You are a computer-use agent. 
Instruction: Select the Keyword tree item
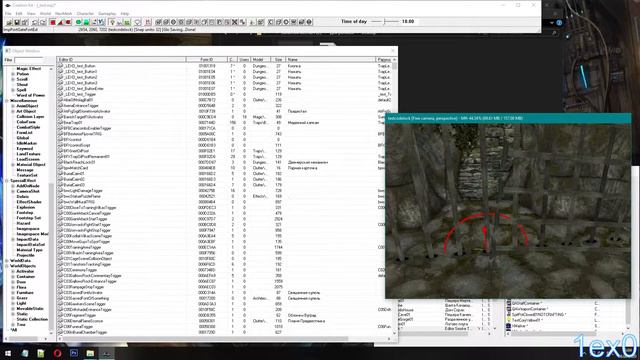coord(24,149)
